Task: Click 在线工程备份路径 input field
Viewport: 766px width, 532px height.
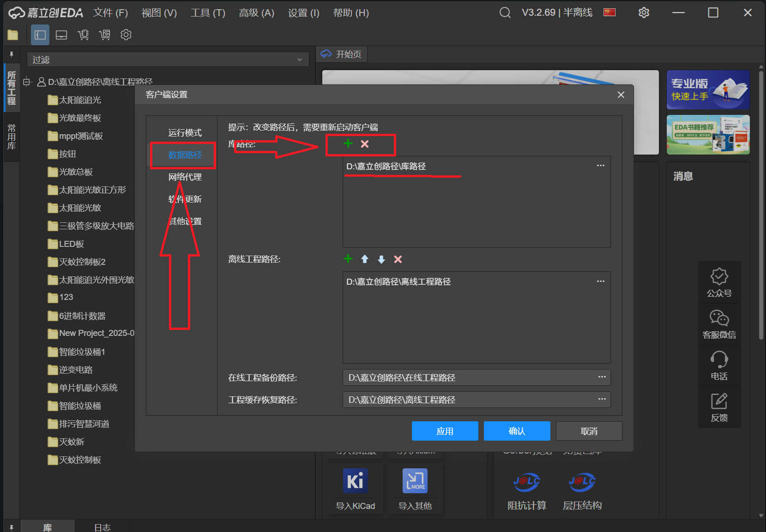Action: point(476,377)
